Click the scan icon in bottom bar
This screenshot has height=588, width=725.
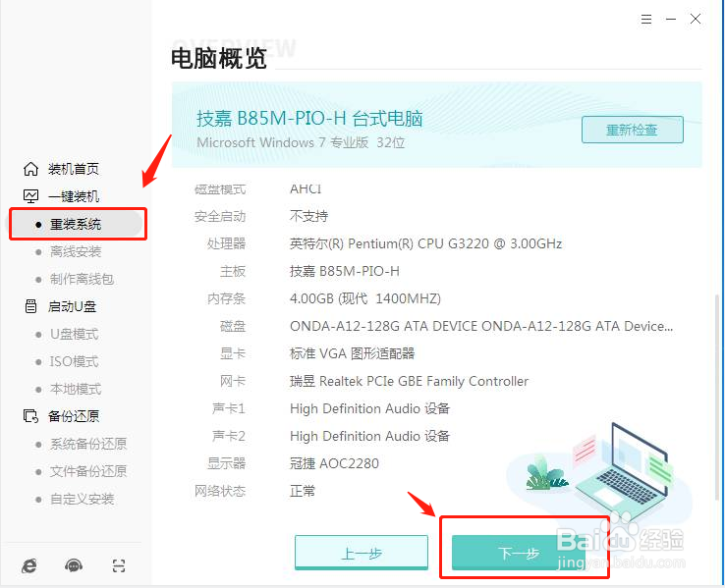click(x=119, y=565)
